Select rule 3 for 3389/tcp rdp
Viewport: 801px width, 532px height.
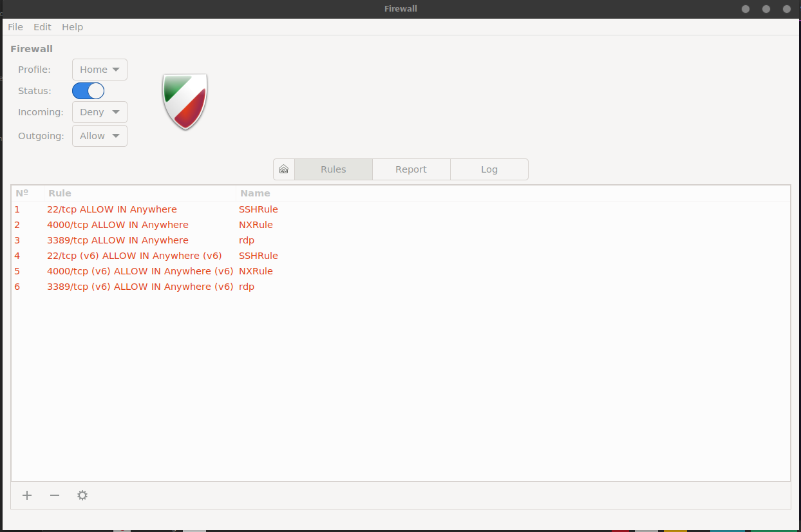[x=118, y=240]
